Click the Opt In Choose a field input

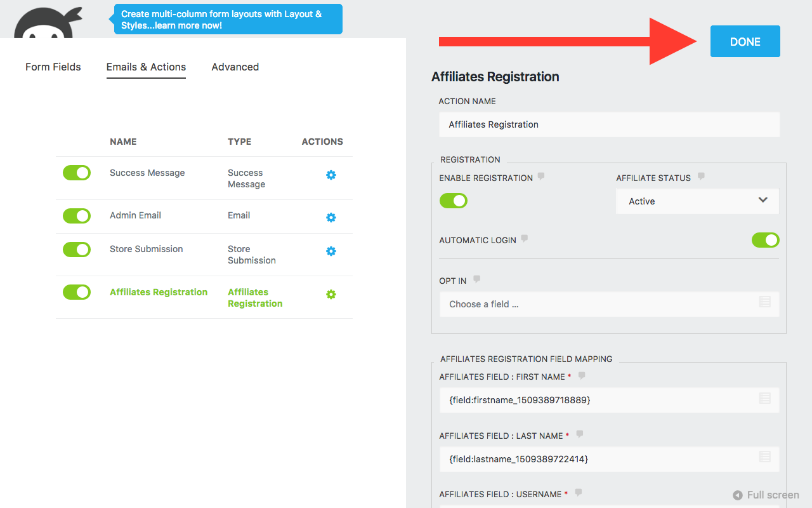coord(610,304)
